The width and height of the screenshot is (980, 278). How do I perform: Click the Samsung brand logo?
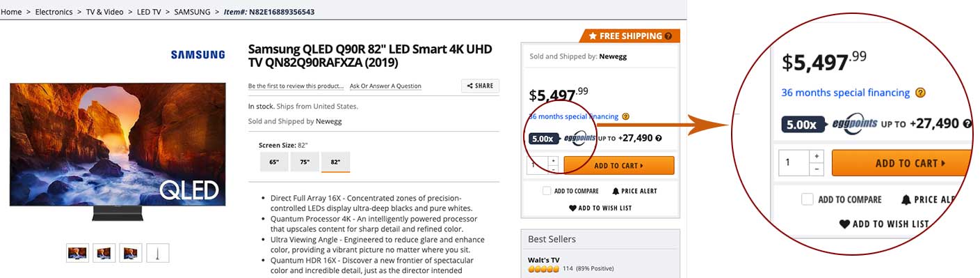[x=198, y=54]
